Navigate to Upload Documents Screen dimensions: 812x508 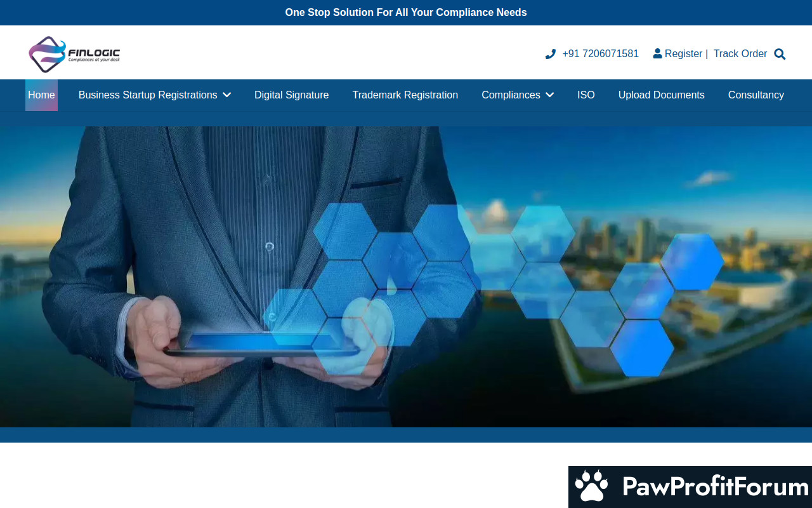[x=661, y=95]
